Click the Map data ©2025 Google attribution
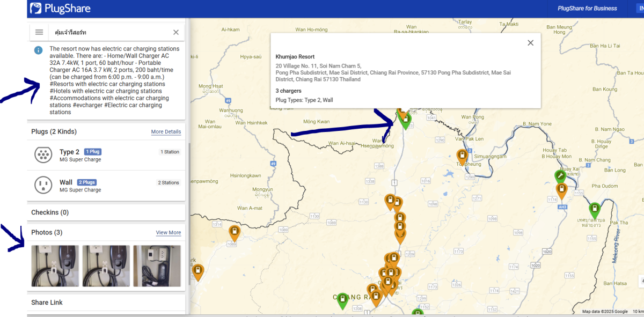This screenshot has height=317, width=644. pyautogui.click(x=605, y=312)
